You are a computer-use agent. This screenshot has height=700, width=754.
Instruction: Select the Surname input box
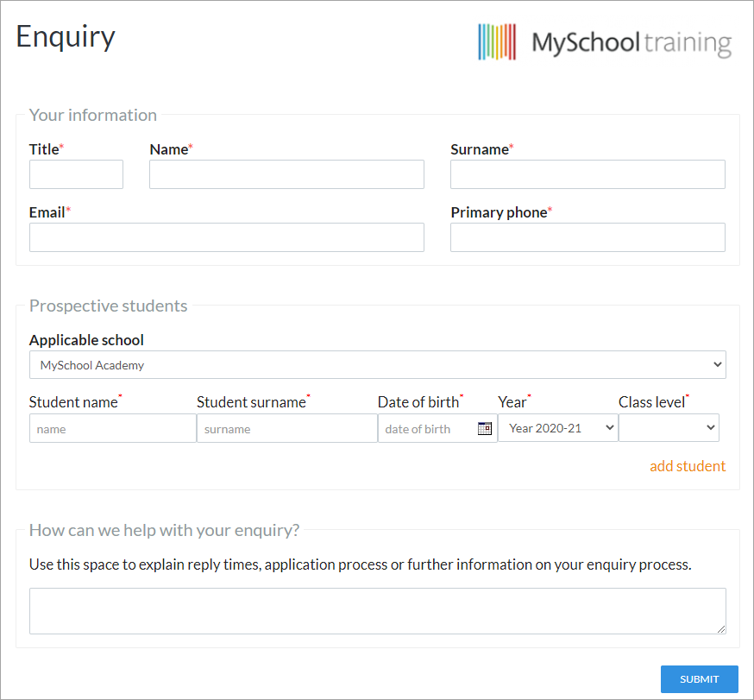coord(587,174)
